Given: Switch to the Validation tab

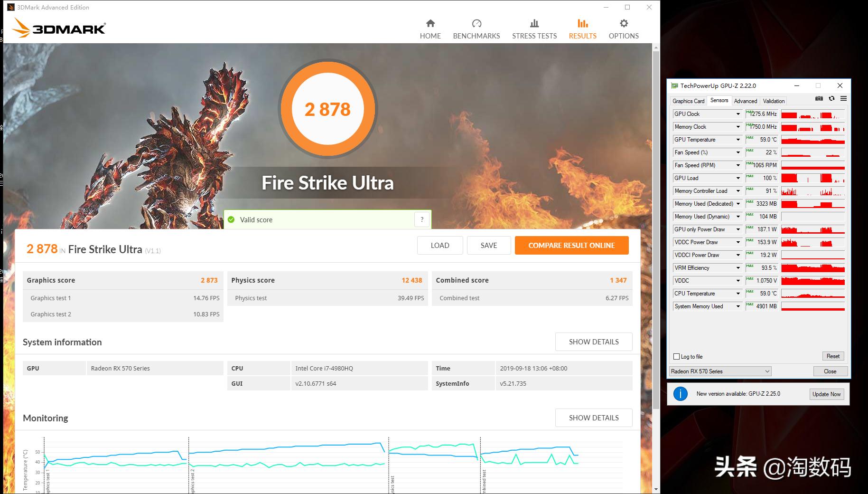Looking at the screenshot, I should point(774,101).
